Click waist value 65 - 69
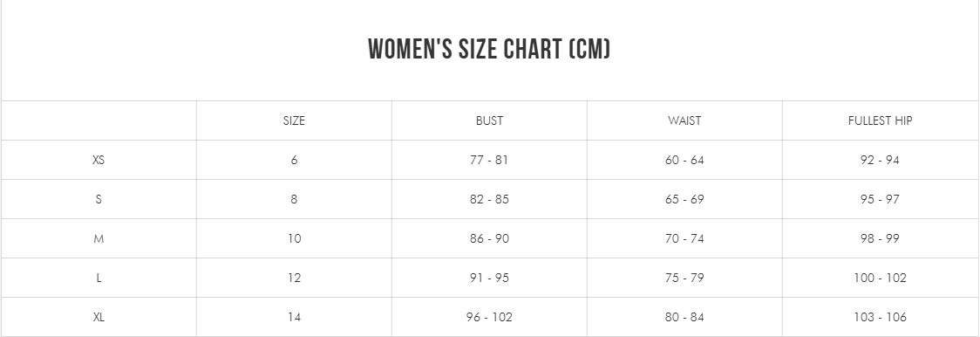The image size is (980, 337). tap(684, 199)
